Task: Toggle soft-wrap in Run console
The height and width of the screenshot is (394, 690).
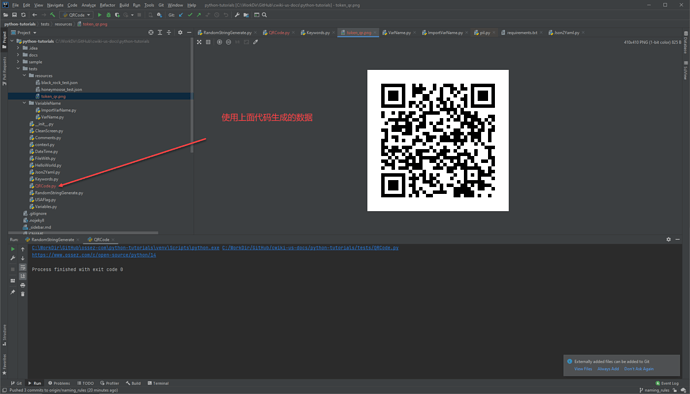Action: 23,267
